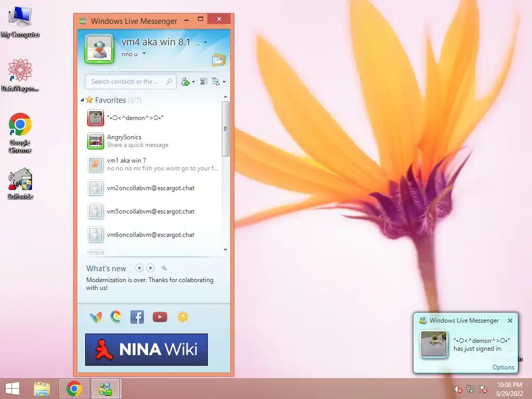The image size is (532, 399).
Task: Open the email inbox envelope icon
Action: [218, 59]
